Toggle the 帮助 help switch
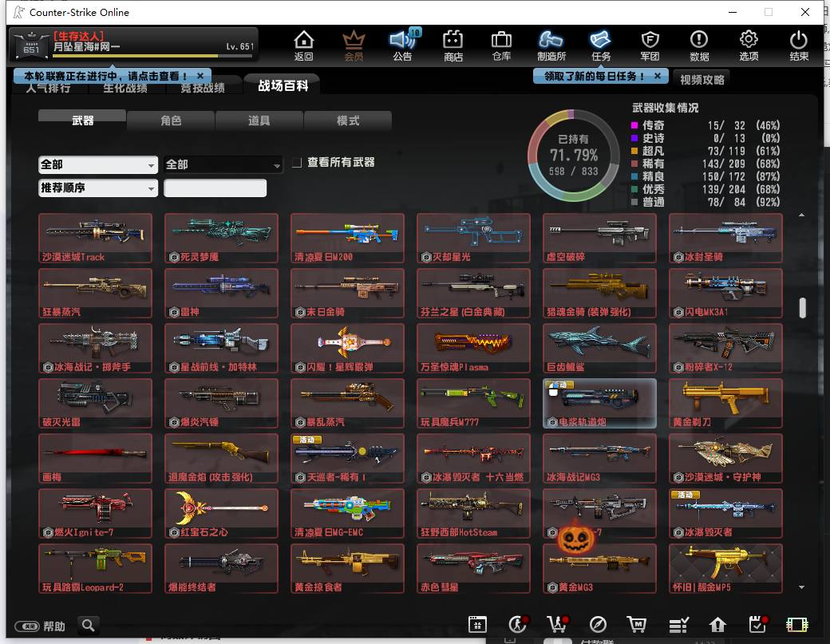Viewport: 830px width, 644px height. click(27, 626)
